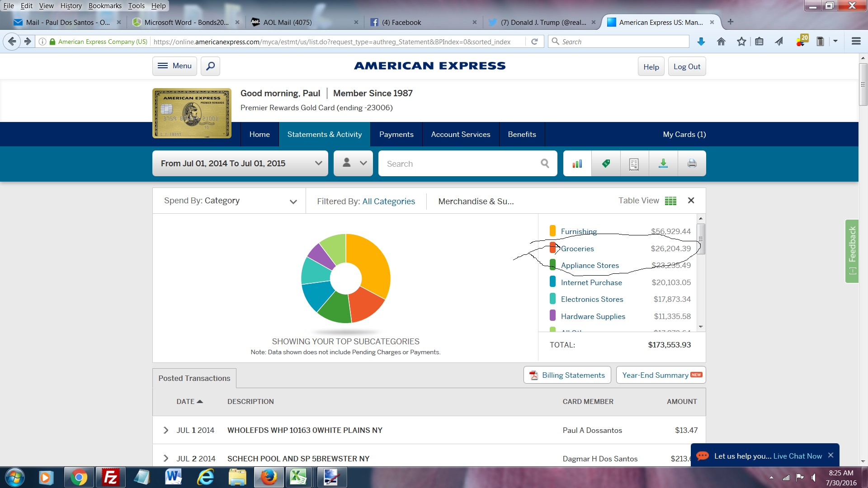Close the spend category chart panel
This screenshot has width=868, height=488.
pos(691,200)
